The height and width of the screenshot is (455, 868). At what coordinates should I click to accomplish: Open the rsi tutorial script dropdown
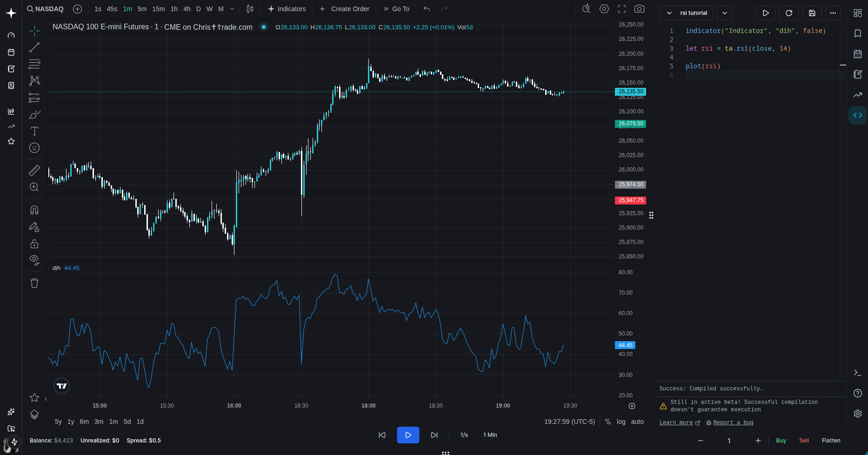coord(724,13)
